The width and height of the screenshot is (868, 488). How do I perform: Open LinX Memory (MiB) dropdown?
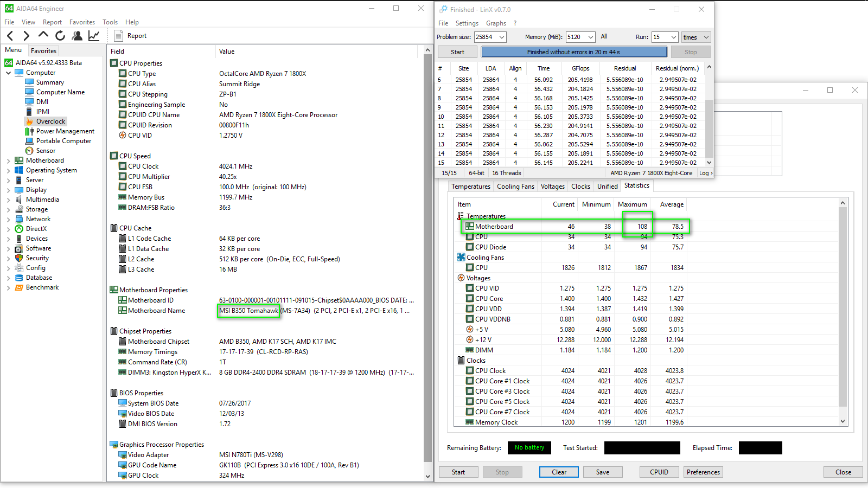[x=591, y=37]
